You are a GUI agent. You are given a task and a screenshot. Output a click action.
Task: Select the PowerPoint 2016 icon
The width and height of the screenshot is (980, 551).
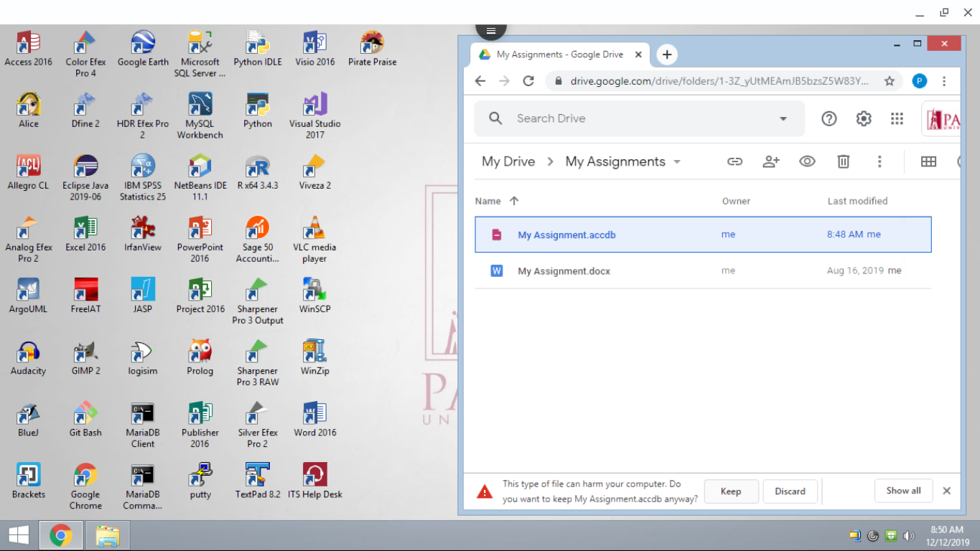(200, 239)
